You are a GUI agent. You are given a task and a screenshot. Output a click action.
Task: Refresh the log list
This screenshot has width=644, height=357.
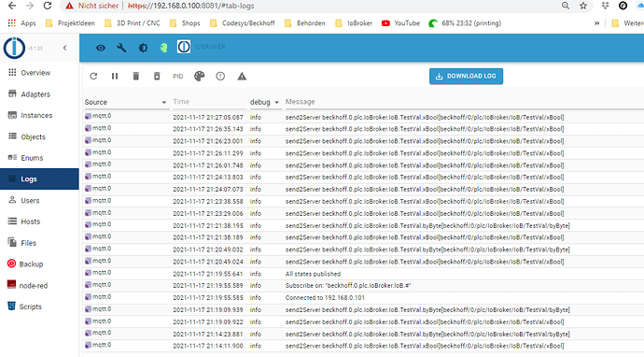coord(93,76)
